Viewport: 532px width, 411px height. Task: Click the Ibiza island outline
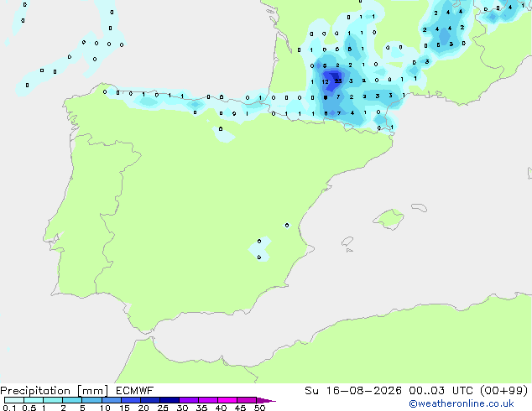(x=347, y=242)
